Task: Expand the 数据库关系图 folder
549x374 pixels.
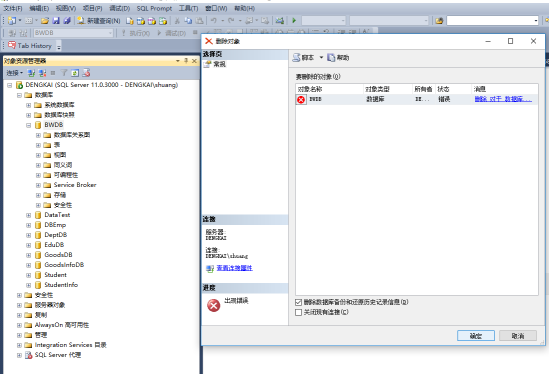Action: click(x=38, y=135)
